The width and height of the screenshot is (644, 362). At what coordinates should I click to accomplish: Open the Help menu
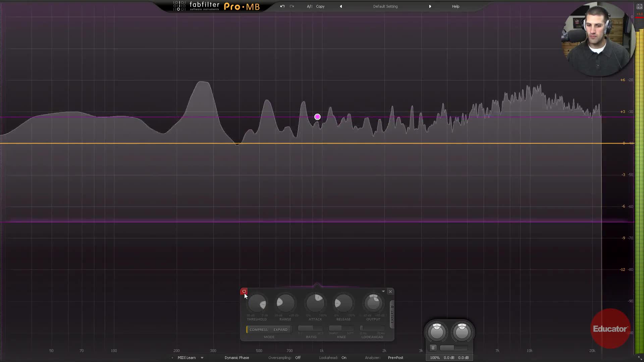pyautogui.click(x=455, y=6)
